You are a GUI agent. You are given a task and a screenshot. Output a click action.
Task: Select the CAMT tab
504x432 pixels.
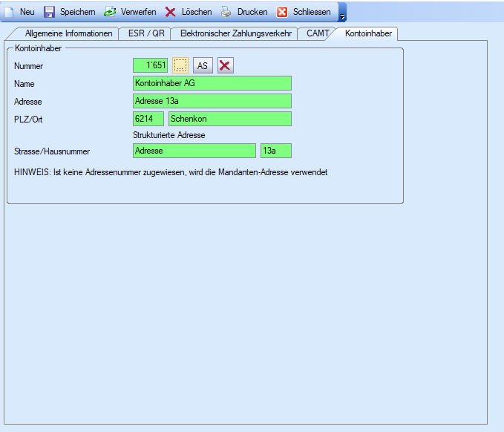[317, 33]
